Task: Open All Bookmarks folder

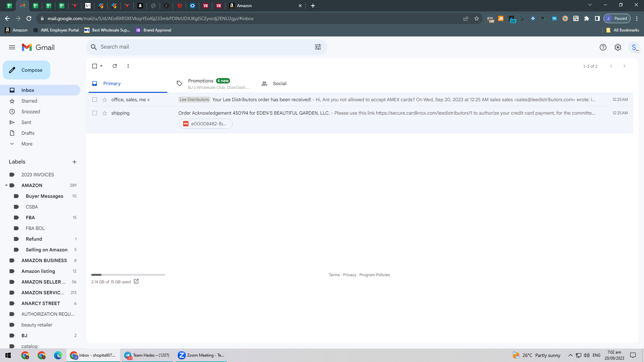Action: [x=623, y=30]
